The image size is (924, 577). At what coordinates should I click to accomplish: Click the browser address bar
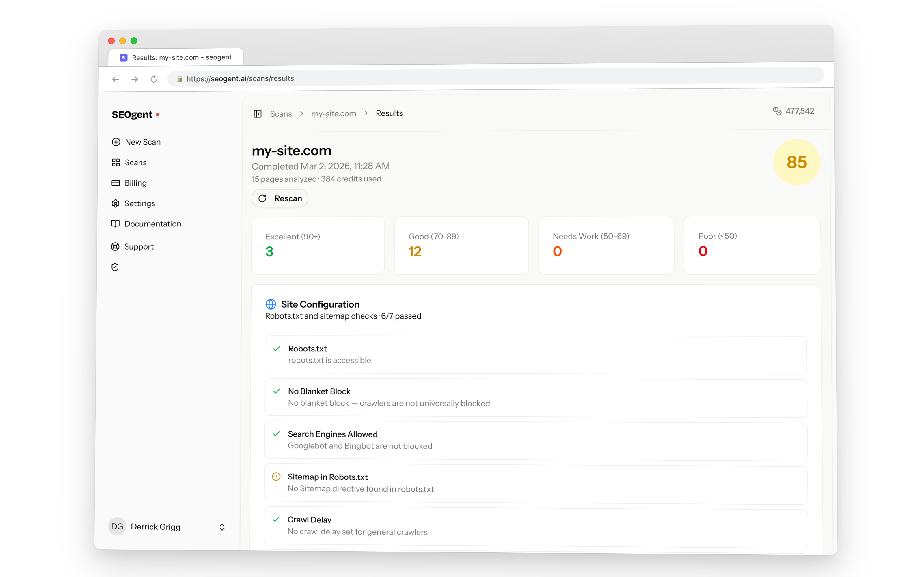click(496, 78)
